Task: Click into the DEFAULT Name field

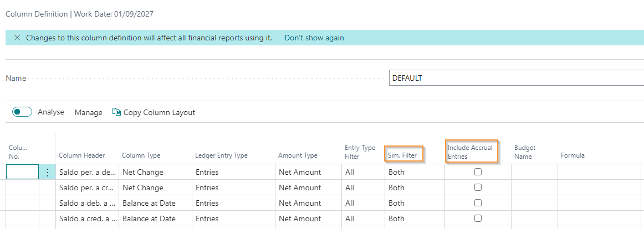Action: pyautogui.click(x=517, y=78)
